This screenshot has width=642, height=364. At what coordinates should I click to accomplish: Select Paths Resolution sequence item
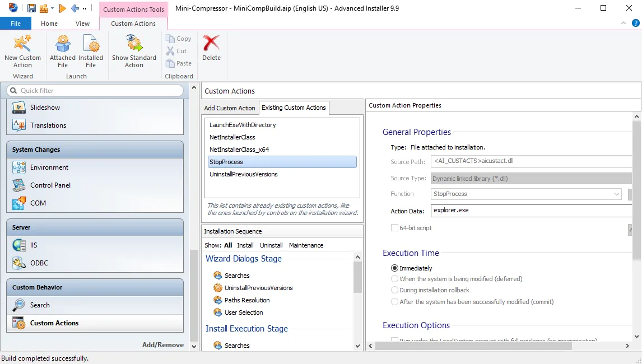click(247, 300)
